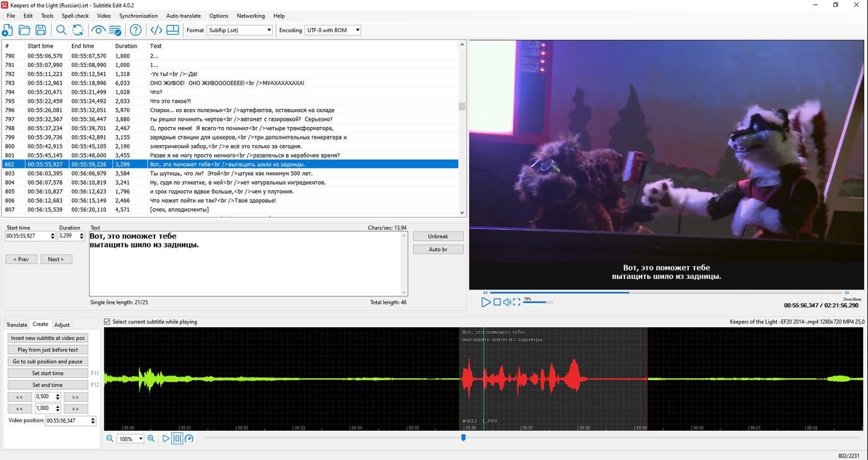
Task: Open Help question mark icon
Action: pos(136,30)
